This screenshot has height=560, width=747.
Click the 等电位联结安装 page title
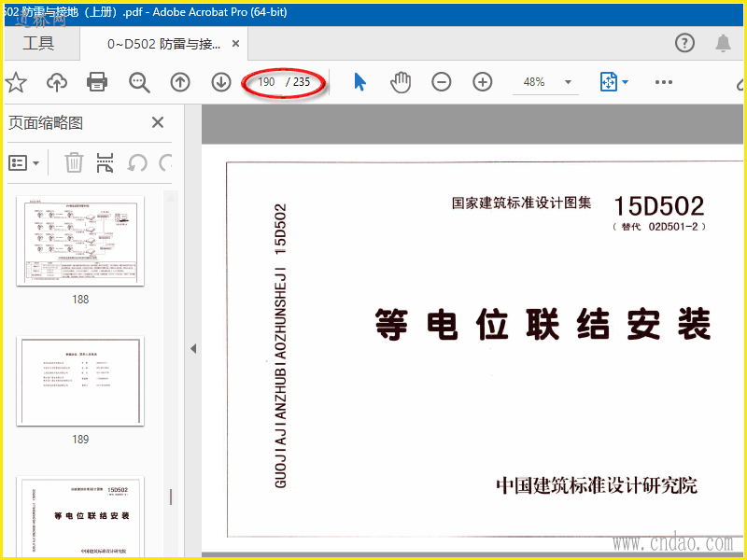(543, 324)
